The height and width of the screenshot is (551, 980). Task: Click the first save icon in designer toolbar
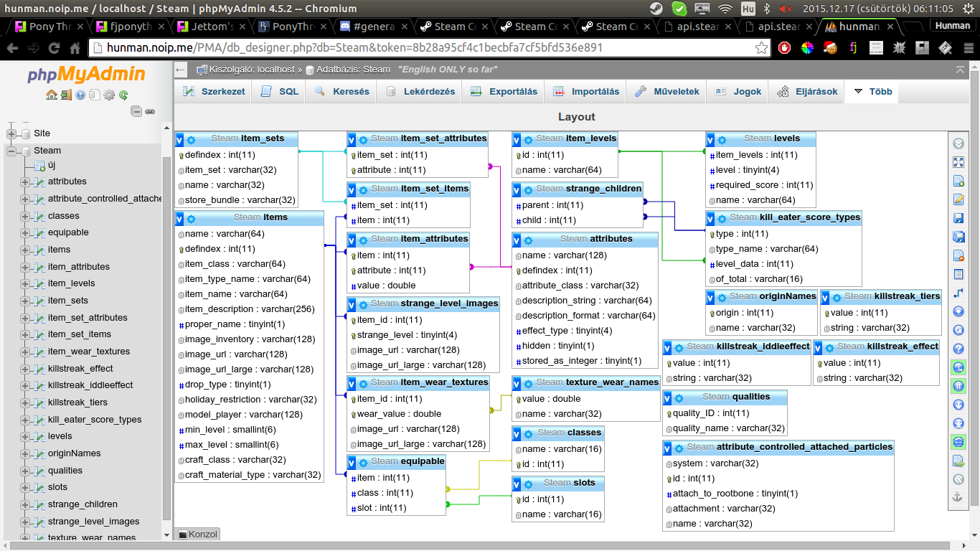(958, 218)
